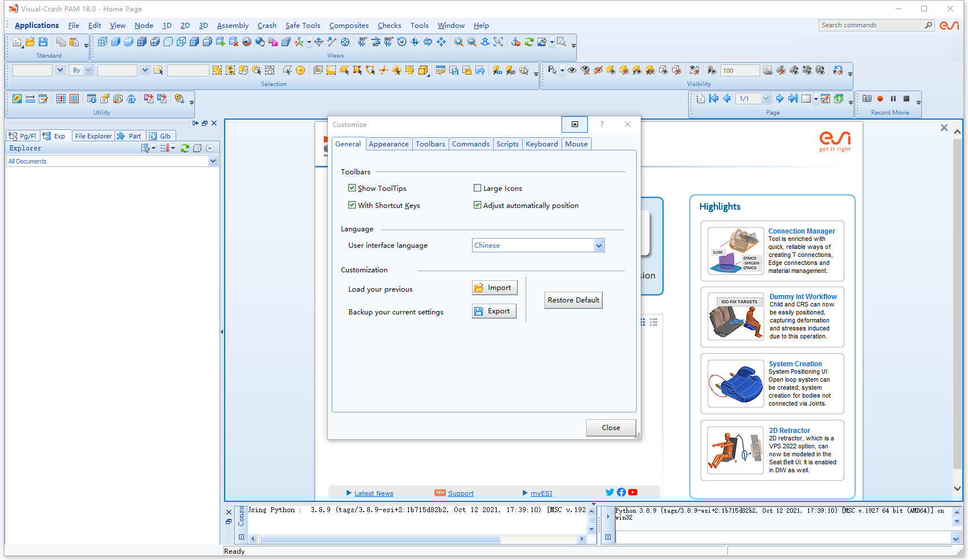968x560 pixels.
Task: Click the Home Page vertical scrollbar down arrow
Action: (x=957, y=488)
